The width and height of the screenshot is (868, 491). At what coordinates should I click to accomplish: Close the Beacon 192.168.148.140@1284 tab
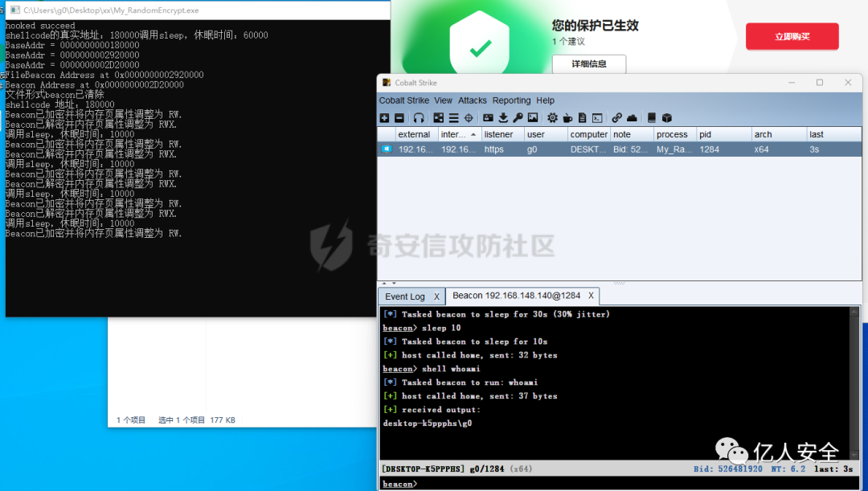pyautogui.click(x=591, y=296)
